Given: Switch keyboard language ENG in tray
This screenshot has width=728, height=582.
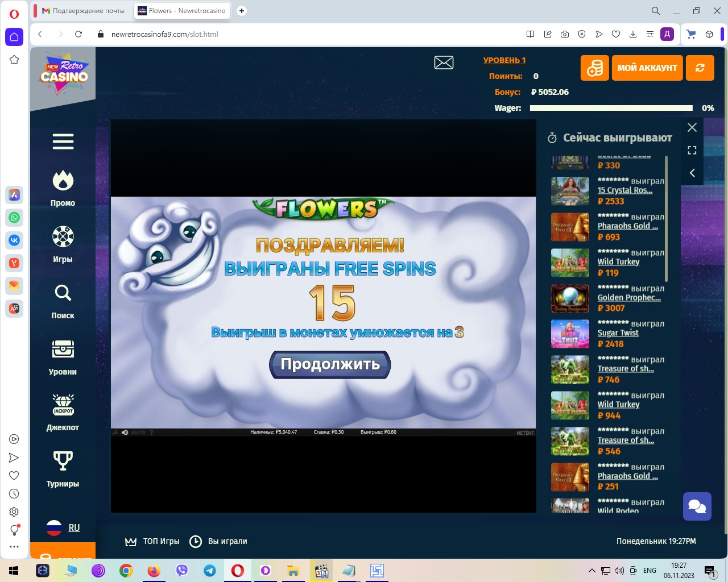Looking at the screenshot, I should coord(650,571).
